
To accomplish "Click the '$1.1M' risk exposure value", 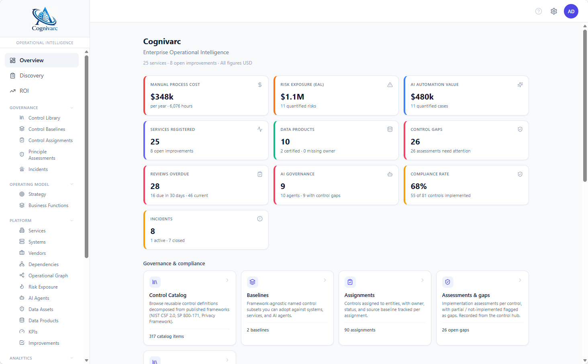I will pos(292,97).
